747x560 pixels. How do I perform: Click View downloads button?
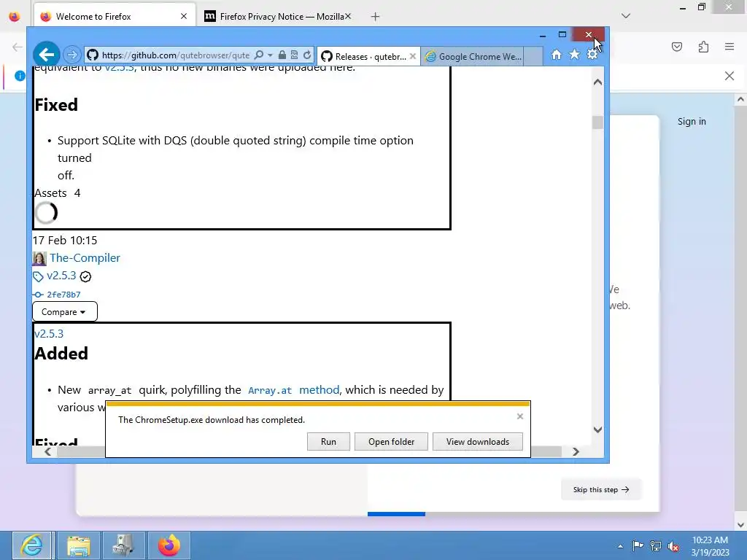tap(477, 441)
